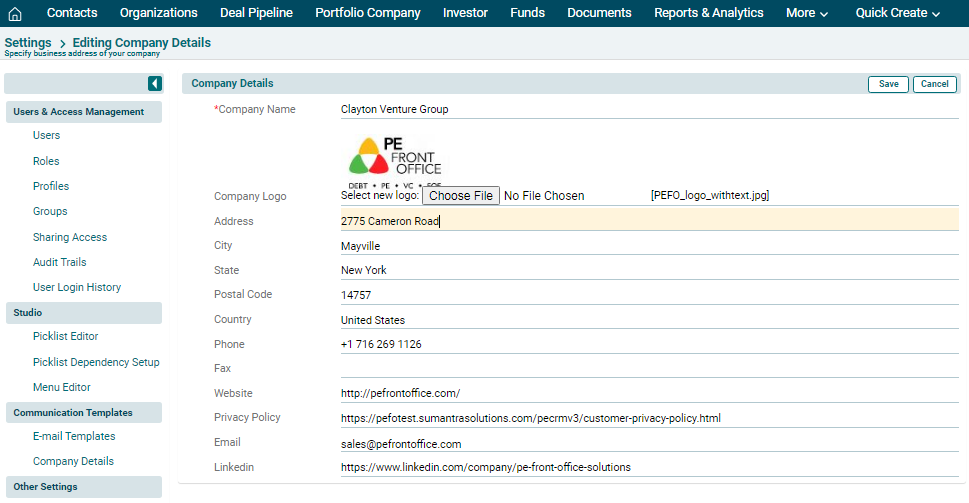The width and height of the screenshot is (969, 503).
Task: Open Users in the sidebar
Action: coord(46,135)
